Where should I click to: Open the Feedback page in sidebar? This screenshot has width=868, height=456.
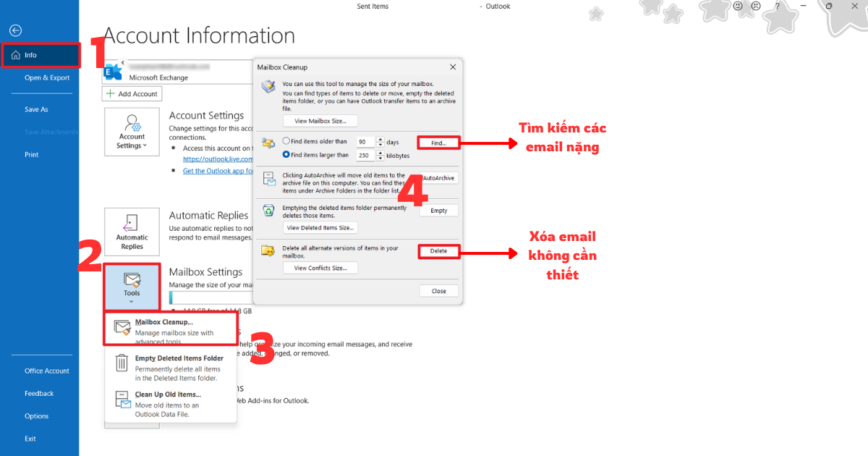coord(40,393)
